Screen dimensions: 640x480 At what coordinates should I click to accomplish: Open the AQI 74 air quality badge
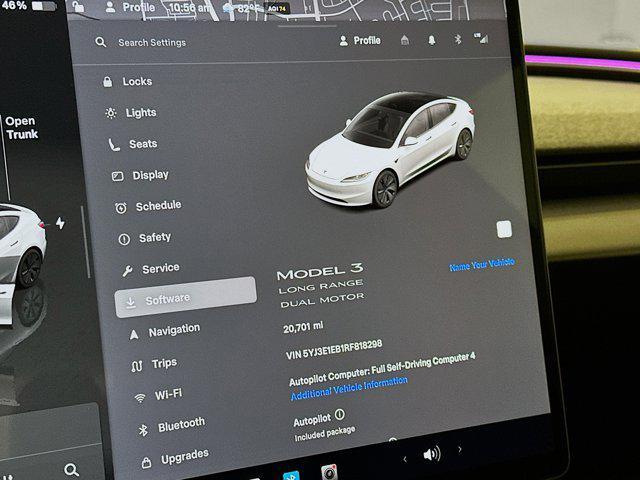[277, 8]
